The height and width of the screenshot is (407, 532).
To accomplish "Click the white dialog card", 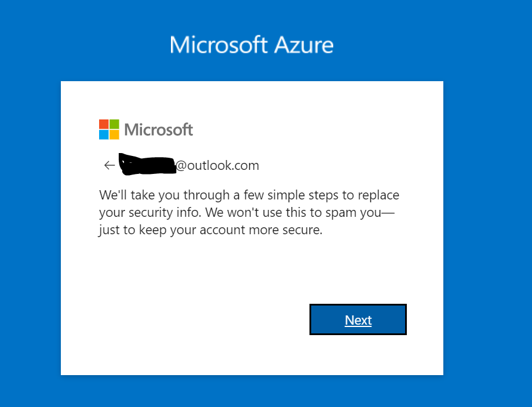I will (252, 272).
